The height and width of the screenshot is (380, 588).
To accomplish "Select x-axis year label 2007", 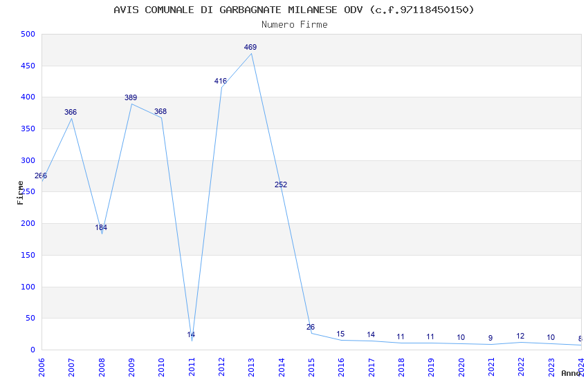I will (x=72, y=368).
